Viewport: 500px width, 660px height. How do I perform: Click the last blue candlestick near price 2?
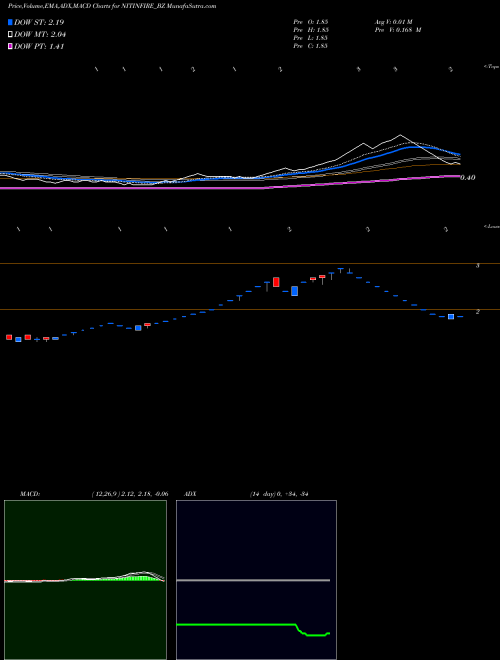coord(451,317)
